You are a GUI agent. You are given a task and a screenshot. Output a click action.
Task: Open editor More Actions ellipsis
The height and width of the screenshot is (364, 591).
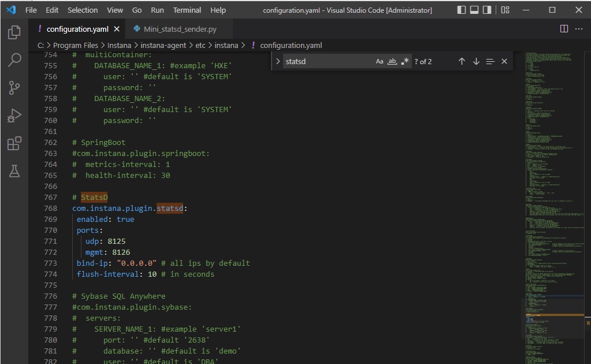pyautogui.click(x=579, y=29)
